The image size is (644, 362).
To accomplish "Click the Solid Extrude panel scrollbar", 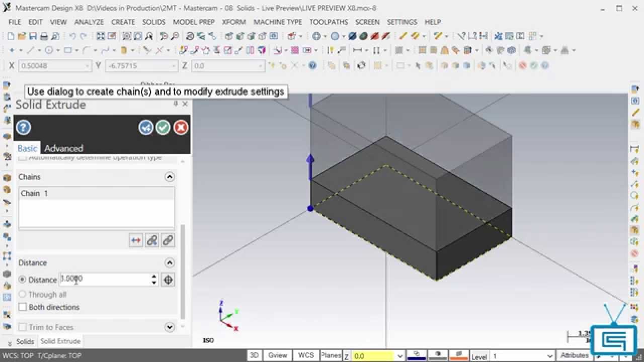I will 183,271.
